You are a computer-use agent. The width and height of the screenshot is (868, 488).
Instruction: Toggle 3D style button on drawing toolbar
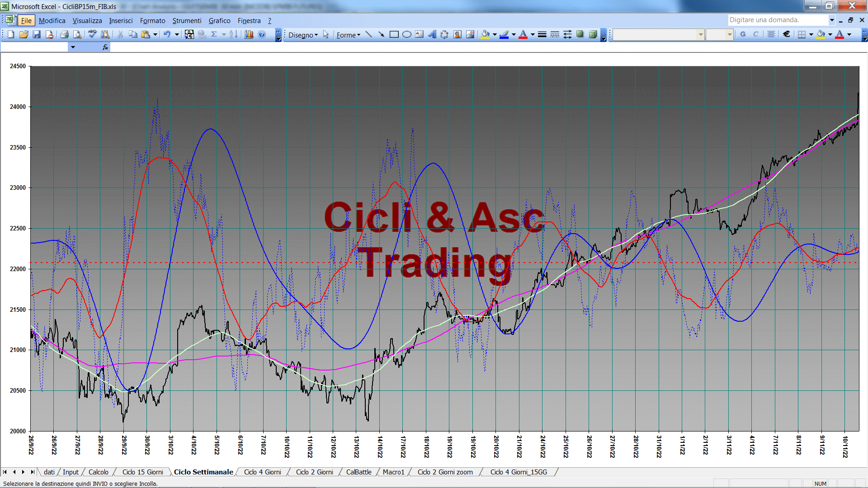pyautogui.click(x=593, y=34)
